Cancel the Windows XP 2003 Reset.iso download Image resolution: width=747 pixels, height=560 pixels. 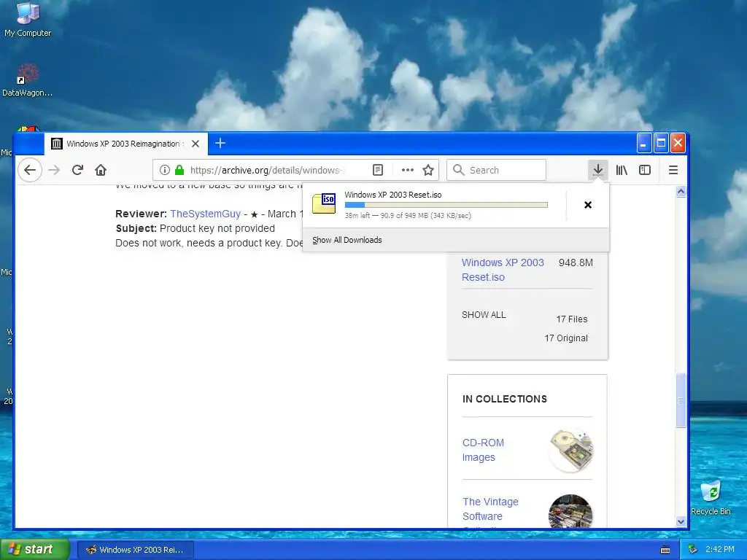tap(588, 205)
